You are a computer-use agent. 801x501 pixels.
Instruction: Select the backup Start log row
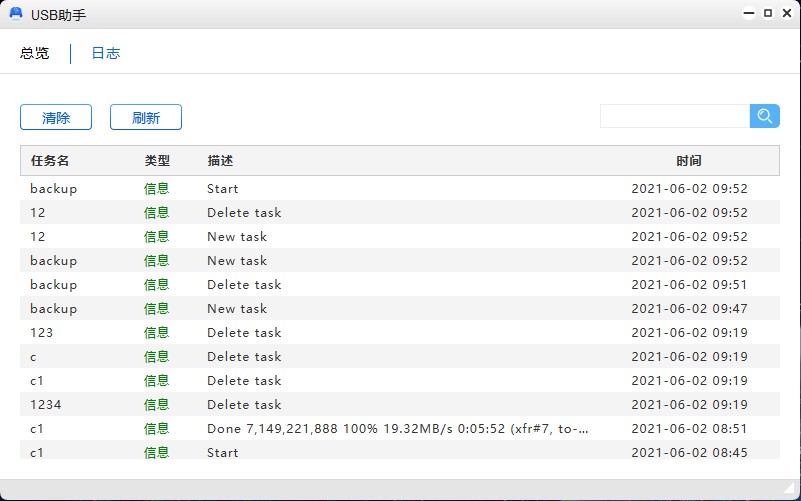(x=400, y=189)
